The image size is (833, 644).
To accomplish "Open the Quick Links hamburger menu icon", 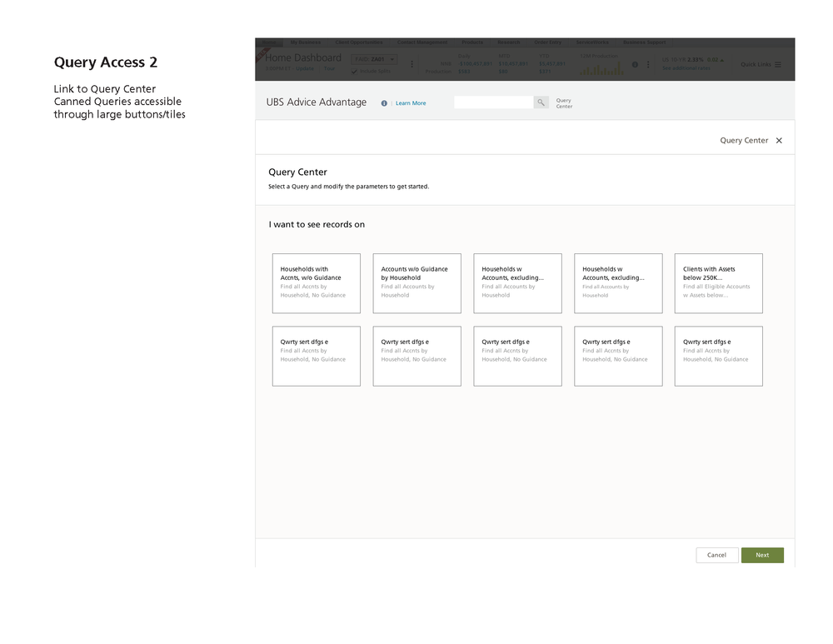I will tap(778, 64).
